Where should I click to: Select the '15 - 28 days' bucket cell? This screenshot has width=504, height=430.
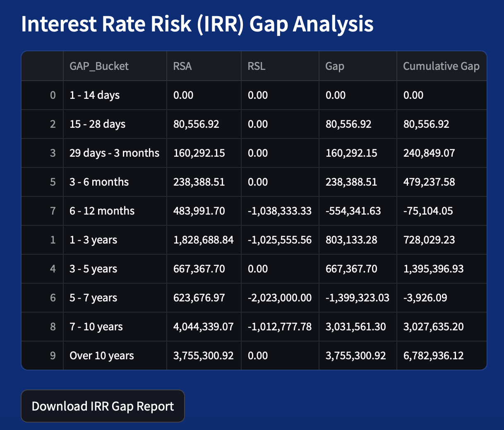click(97, 124)
